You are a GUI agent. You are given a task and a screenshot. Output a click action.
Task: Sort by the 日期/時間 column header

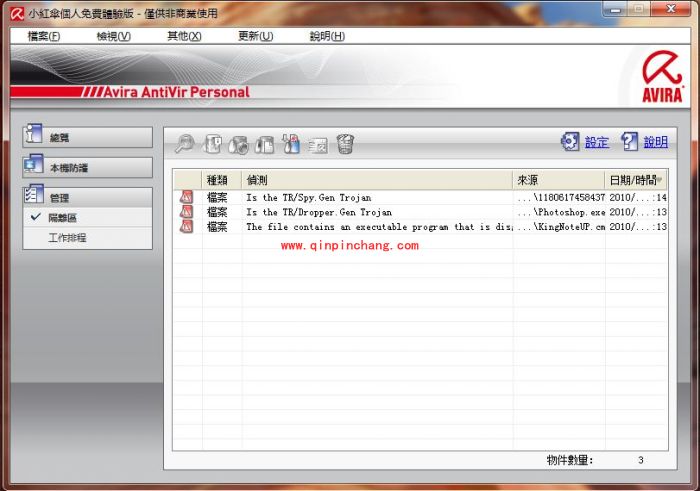636,179
